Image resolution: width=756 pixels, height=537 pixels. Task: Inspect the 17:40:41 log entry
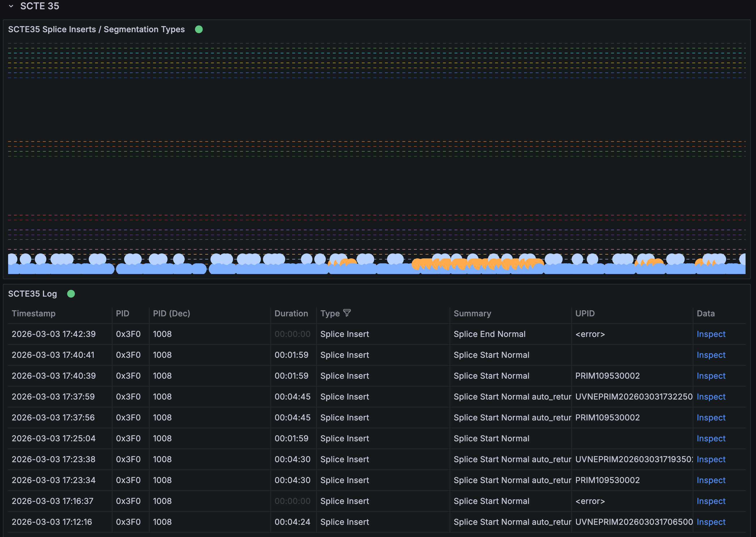click(x=711, y=355)
